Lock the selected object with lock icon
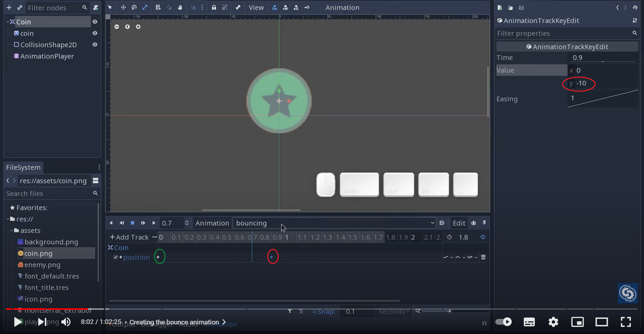The width and height of the screenshot is (644, 334). click(x=214, y=8)
